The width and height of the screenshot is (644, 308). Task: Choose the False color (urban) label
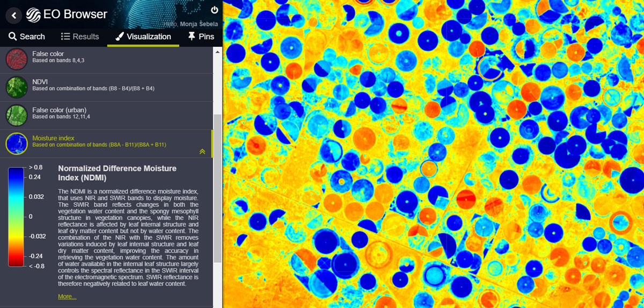tap(59, 110)
